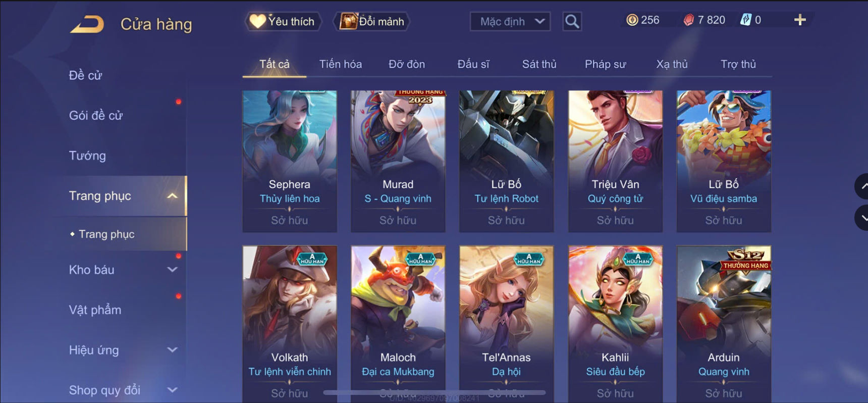Click the back arrow next to Cửa hàng
Viewport: 868px width, 403px height.
[87, 24]
